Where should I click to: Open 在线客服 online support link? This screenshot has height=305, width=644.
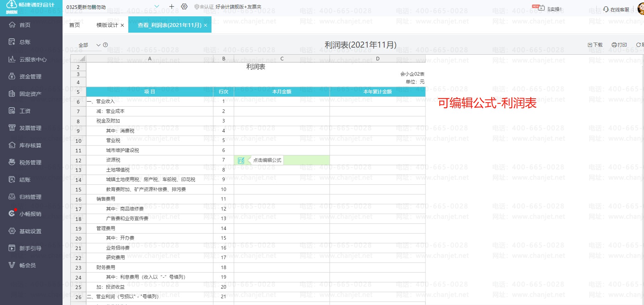(x=616, y=10)
